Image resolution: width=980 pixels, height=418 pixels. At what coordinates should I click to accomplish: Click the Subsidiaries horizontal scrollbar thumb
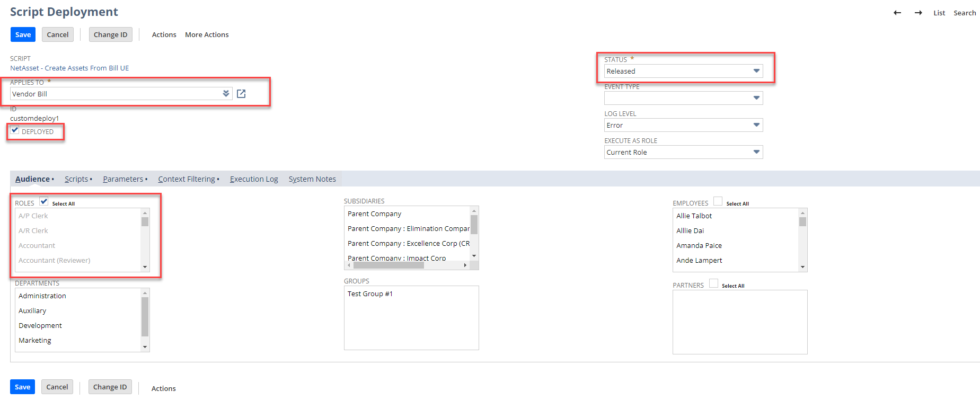click(x=388, y=265)
